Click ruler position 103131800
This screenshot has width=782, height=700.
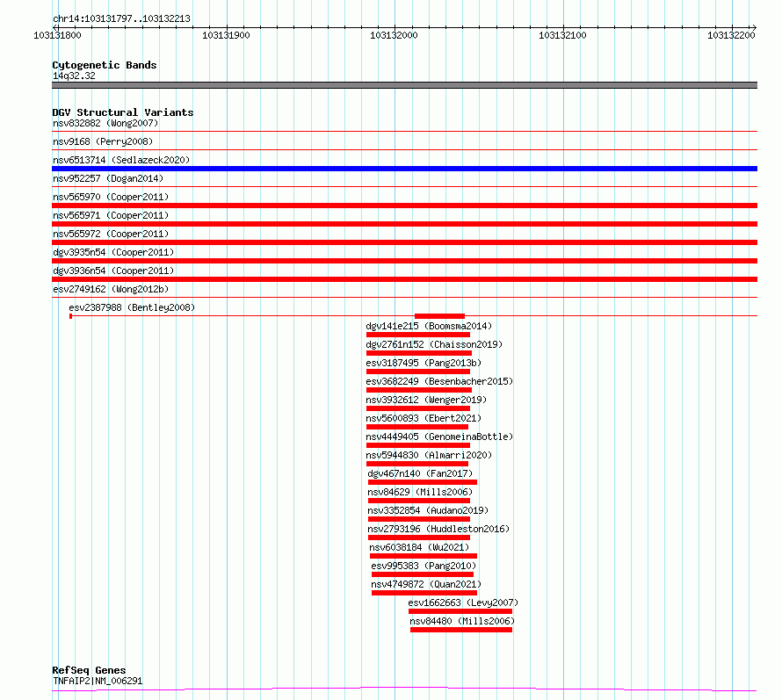coord(57,35)
